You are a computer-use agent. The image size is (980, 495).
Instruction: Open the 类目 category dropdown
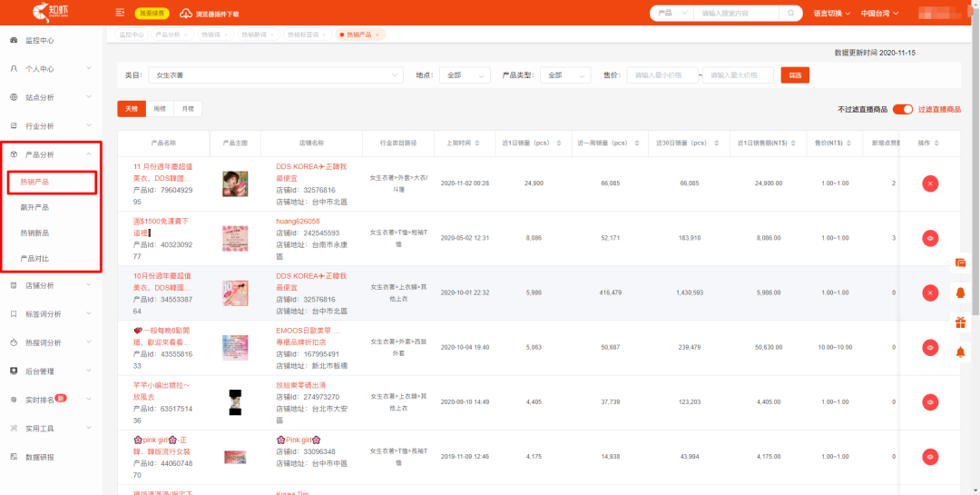(276, 75)
